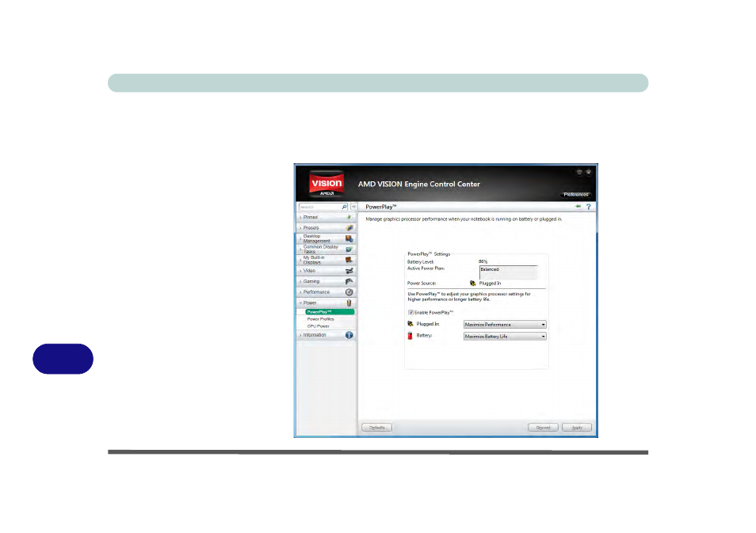The width and height of the screenshot is (756, 533).
Task: Click the Desktop Management monitor icon
Action: pyautogui.click(x=349, y=238)
